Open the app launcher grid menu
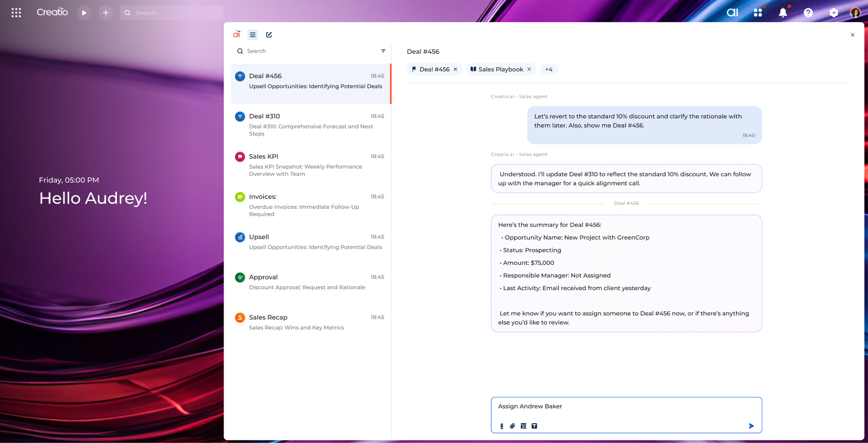 pyautogui.click(x=16, y=12)
